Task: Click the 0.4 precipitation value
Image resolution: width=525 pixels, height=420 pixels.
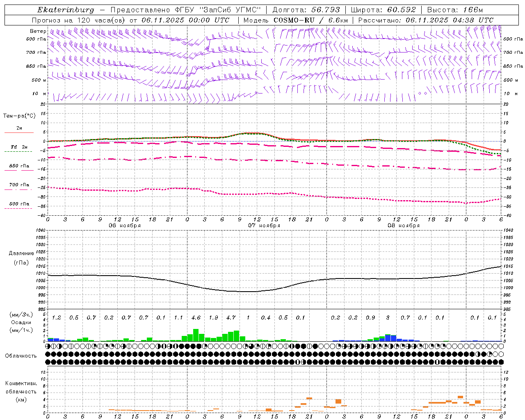Action: click(x=266, y=317)
